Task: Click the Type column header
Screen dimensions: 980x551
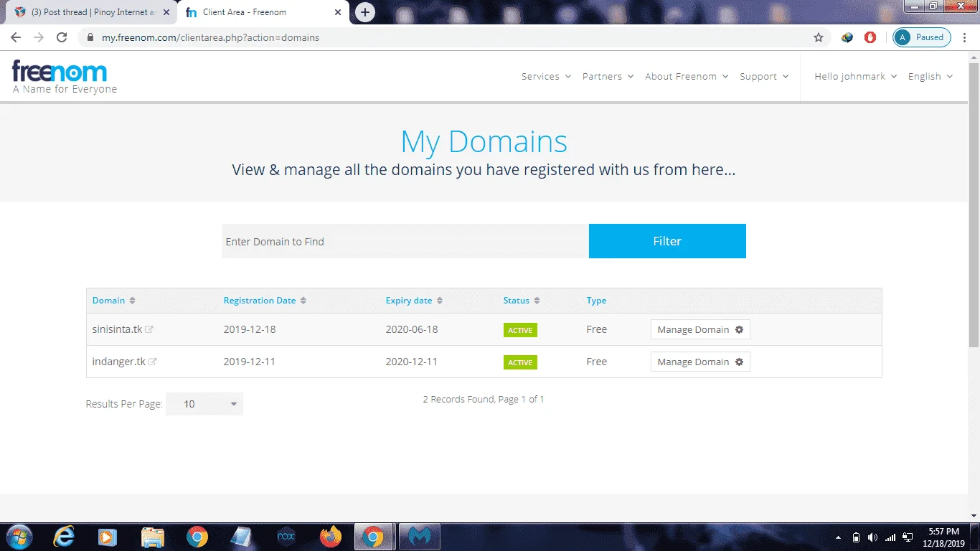Action: coord(596,301)
